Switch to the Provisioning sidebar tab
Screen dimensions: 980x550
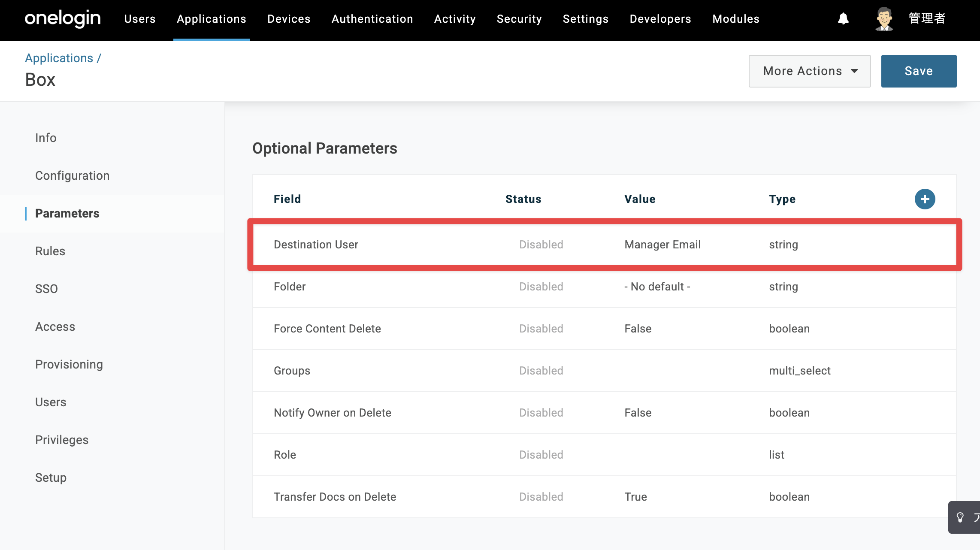69,364
